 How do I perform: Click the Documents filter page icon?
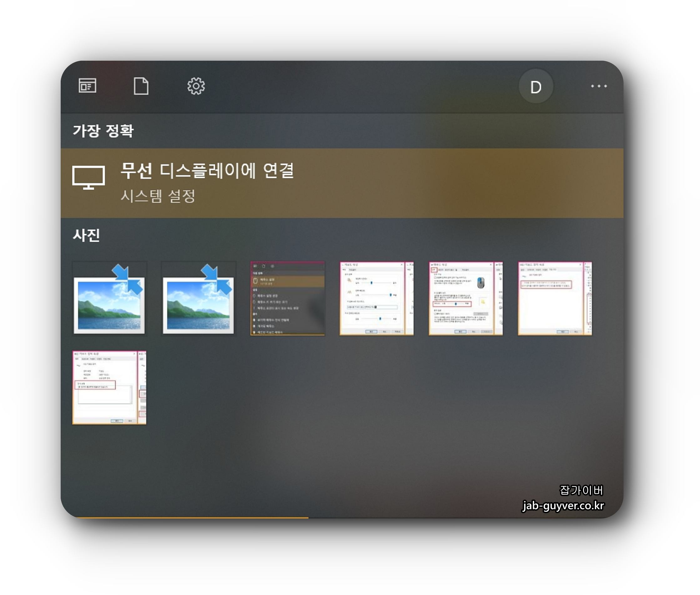[x=141, y=86]
